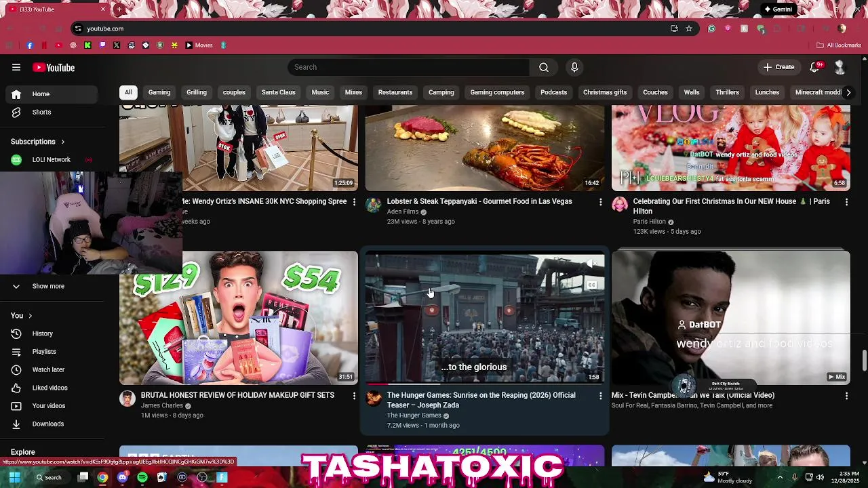Select the Gaming filter chip
The image size is (868, 488).
(x=159, y=92)
